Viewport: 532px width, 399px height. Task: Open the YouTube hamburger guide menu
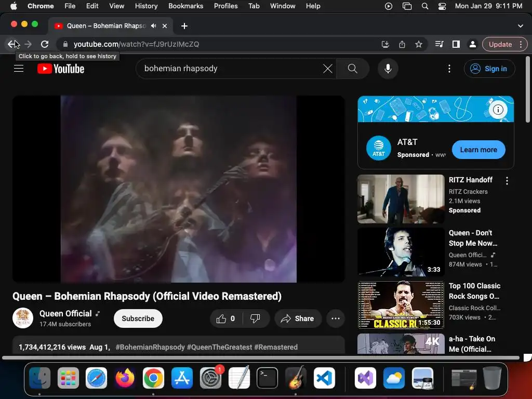tap(19, 69)
